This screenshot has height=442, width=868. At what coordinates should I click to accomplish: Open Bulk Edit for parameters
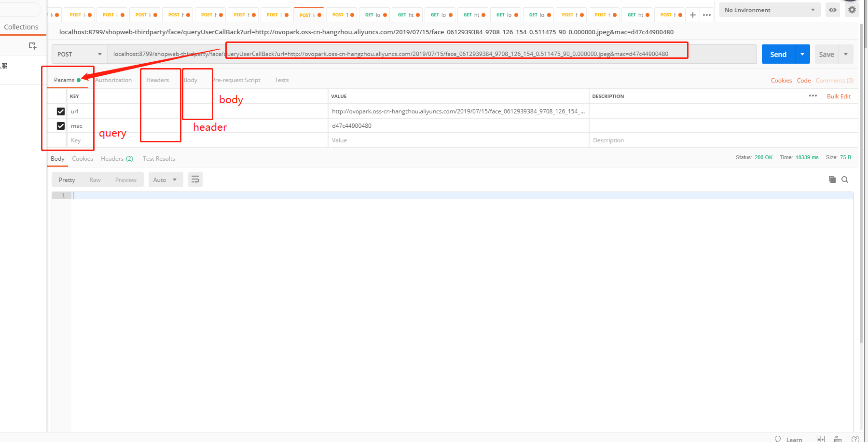(x=839, y=96)
